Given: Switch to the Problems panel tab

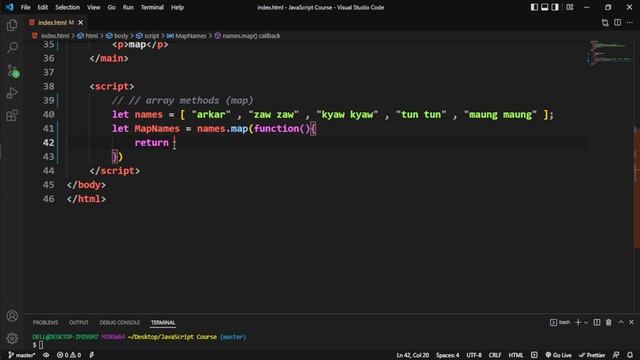Looking at the screenshot, I should pyautogui.click(x=45, y=322).
